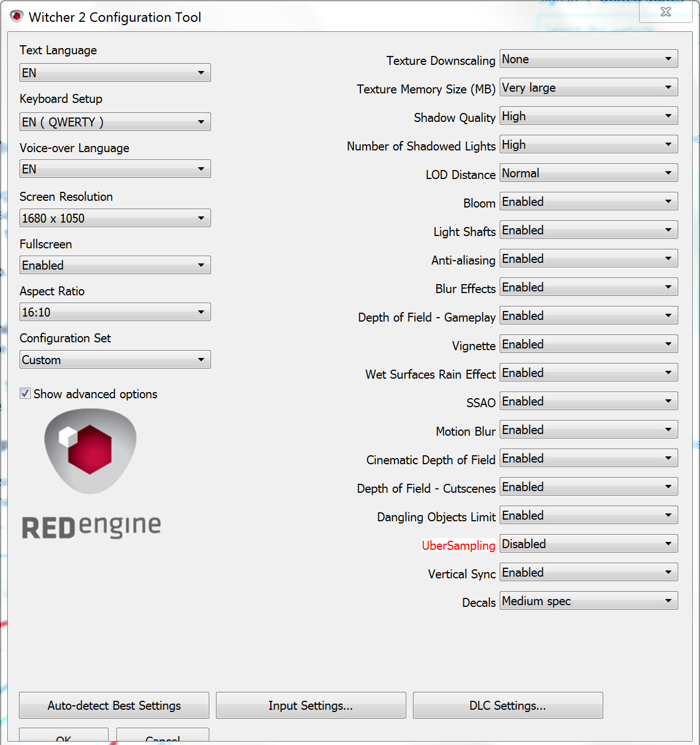The image size is (700, 745).
Task: Open the UberSampling dropdown
Action: click(x=589, y=544)
